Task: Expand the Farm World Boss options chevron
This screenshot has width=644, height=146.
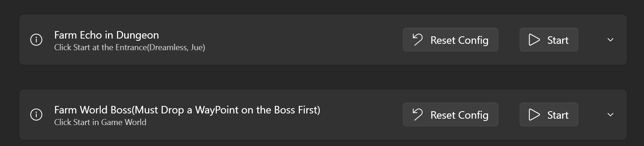Action: (610, 115)
